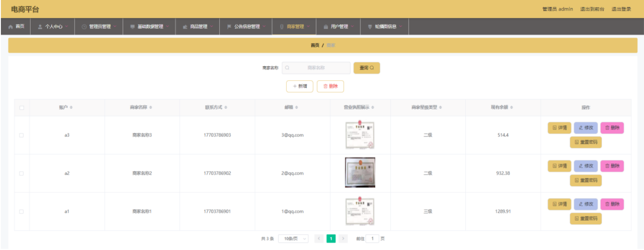Sort the table by 商家名称 column
Screen dimensions: 644x250
click(151, 108)
